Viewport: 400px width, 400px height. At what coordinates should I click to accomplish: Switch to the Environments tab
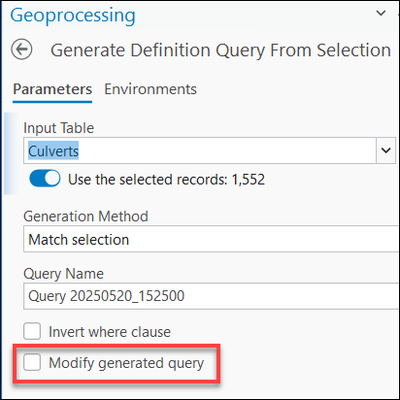click(x=150, y=89)
